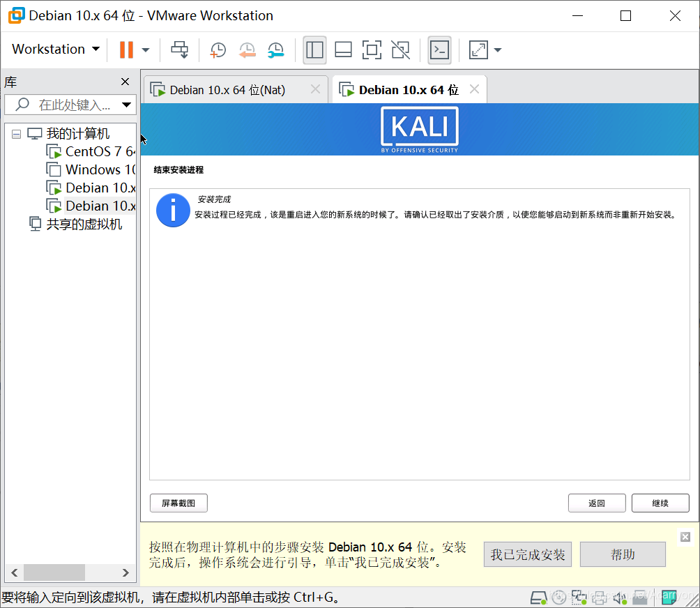Pause the running virtual machine

click(x=128, y=50)
